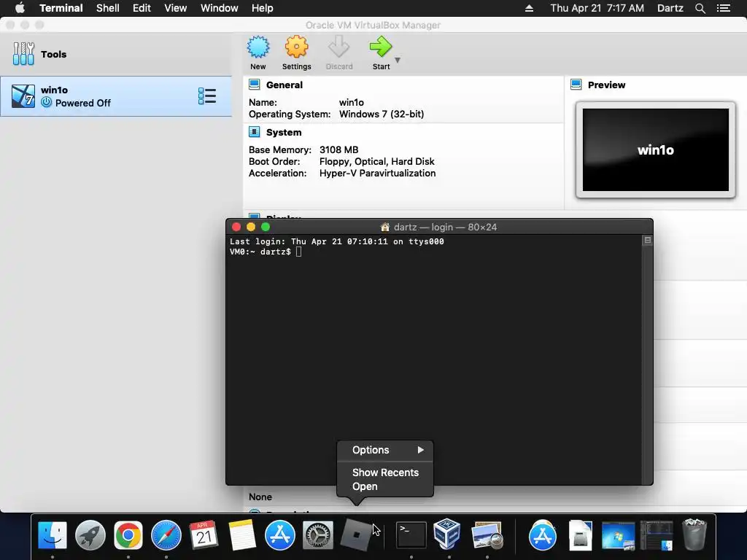
Task: Click the Terminal split pane icon
Action: [x=647, y=241]
